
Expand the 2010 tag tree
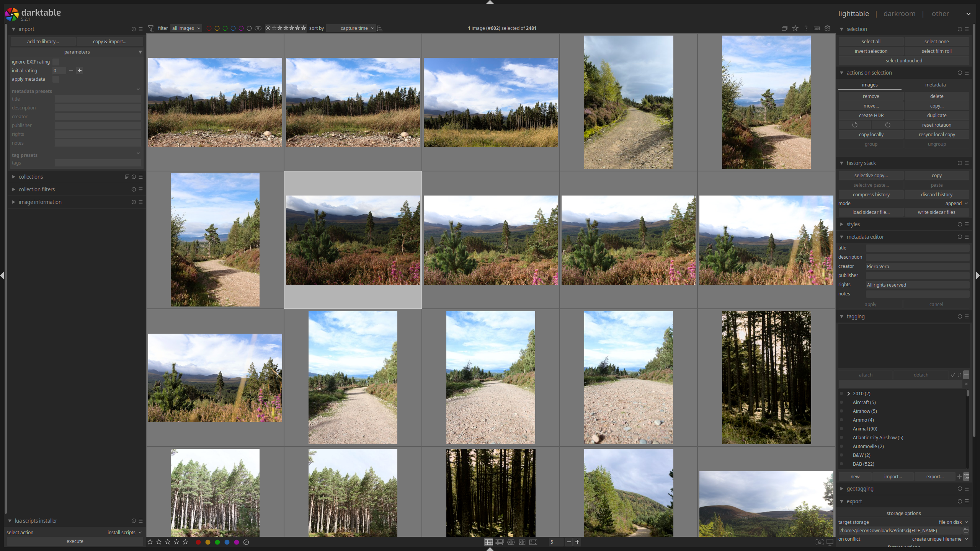coord(849,393)
